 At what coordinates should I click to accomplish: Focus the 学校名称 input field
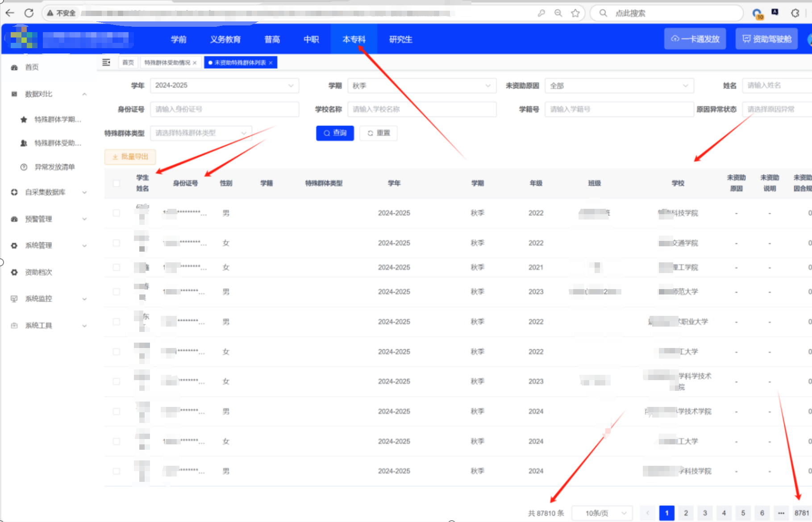(422, 109)
